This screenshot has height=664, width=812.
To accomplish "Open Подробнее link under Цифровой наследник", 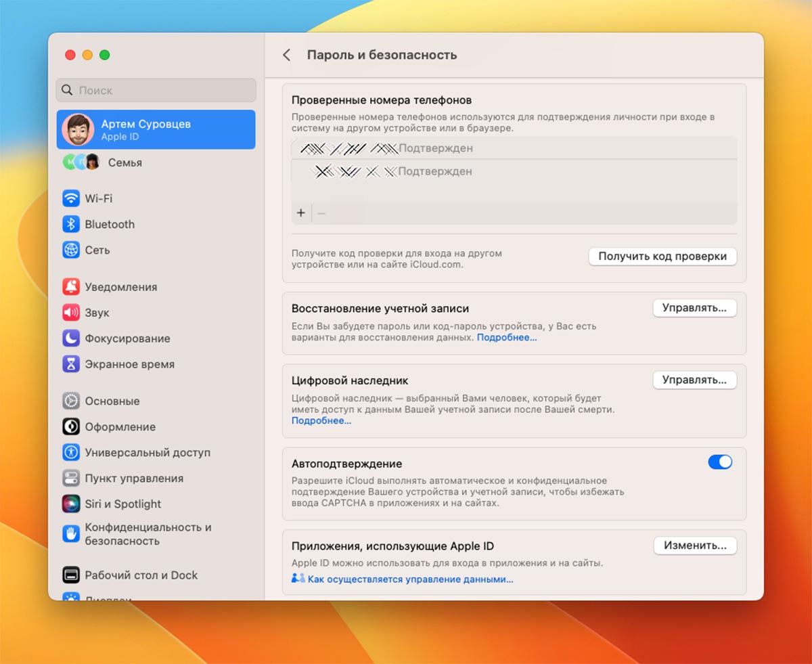I will tap(321, 420).
